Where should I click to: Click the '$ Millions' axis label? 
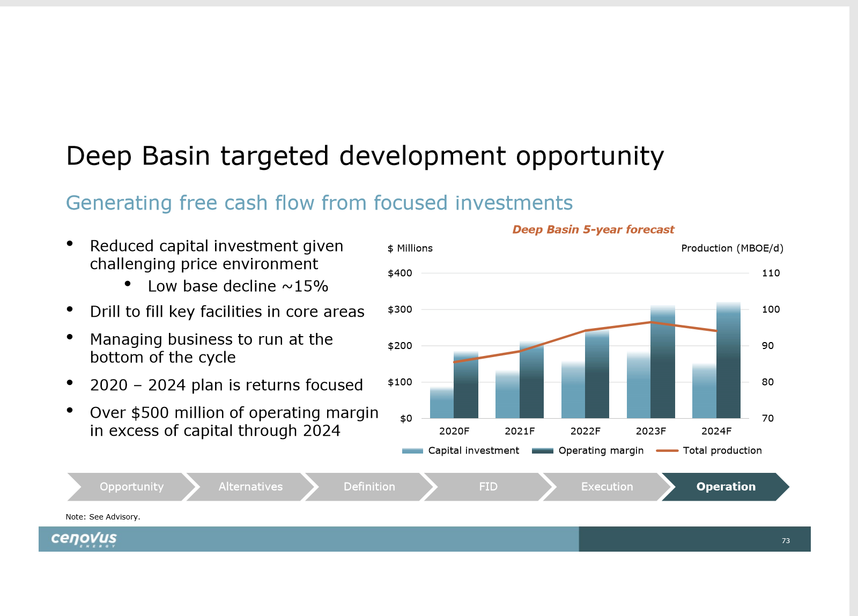click(x=410, y=248)
